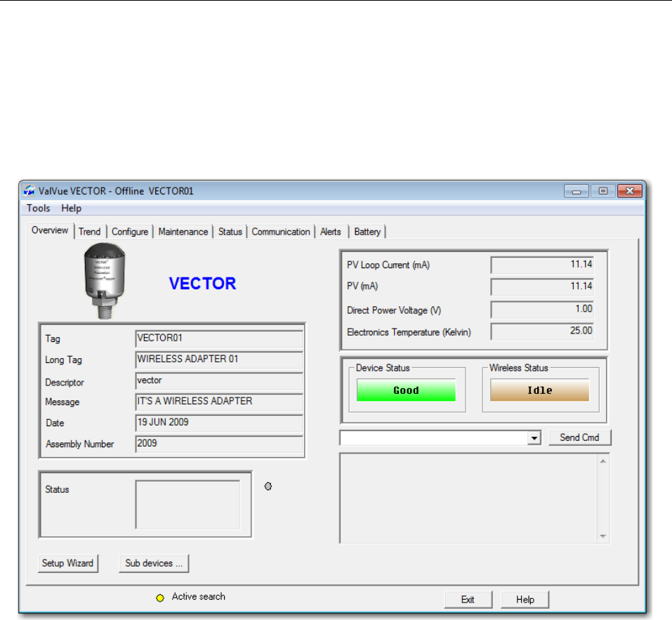
Task: Click the empty Status box
Action: pos(187,505)
